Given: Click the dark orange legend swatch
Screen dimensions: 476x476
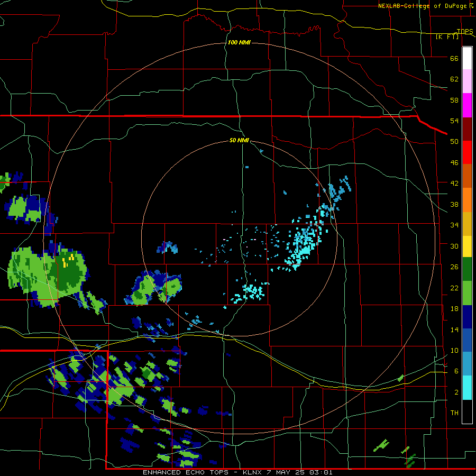Looking at the screenshot, I should (x=467, y=176).
